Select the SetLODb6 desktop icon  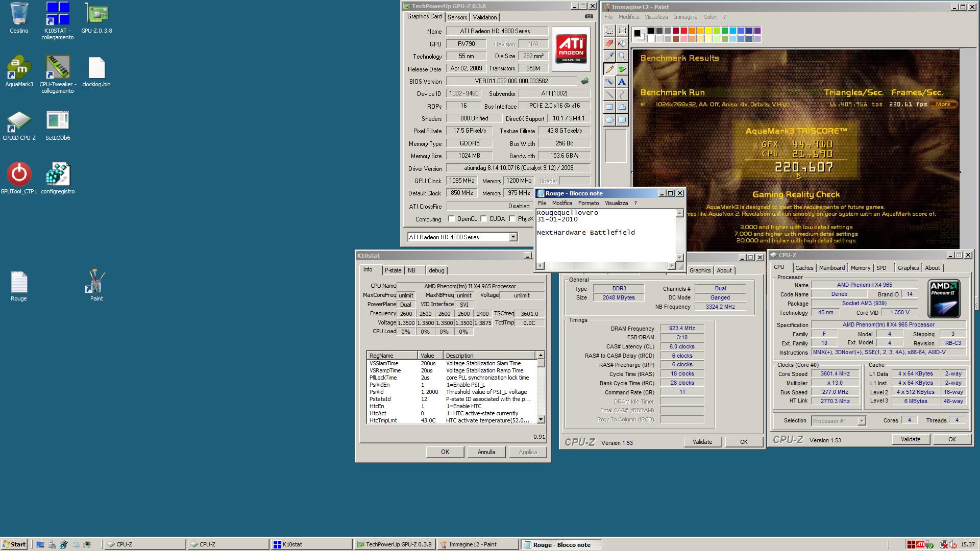58,125
